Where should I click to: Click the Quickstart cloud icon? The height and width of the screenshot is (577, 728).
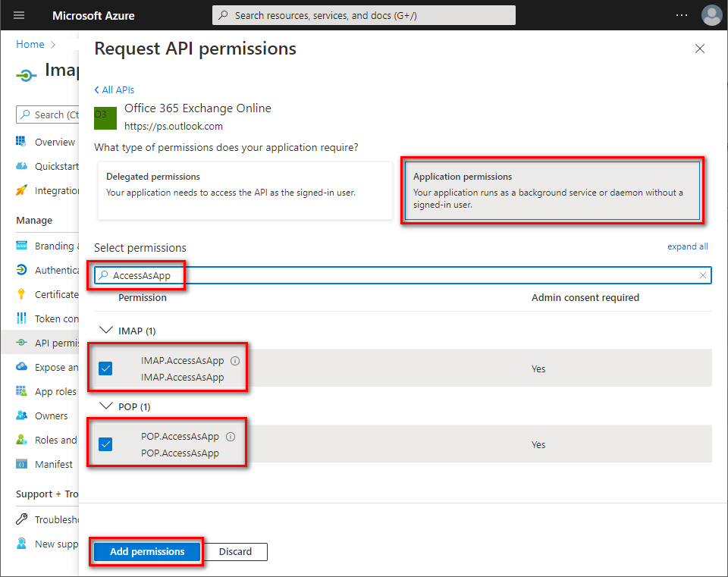[x=21, y=166]
